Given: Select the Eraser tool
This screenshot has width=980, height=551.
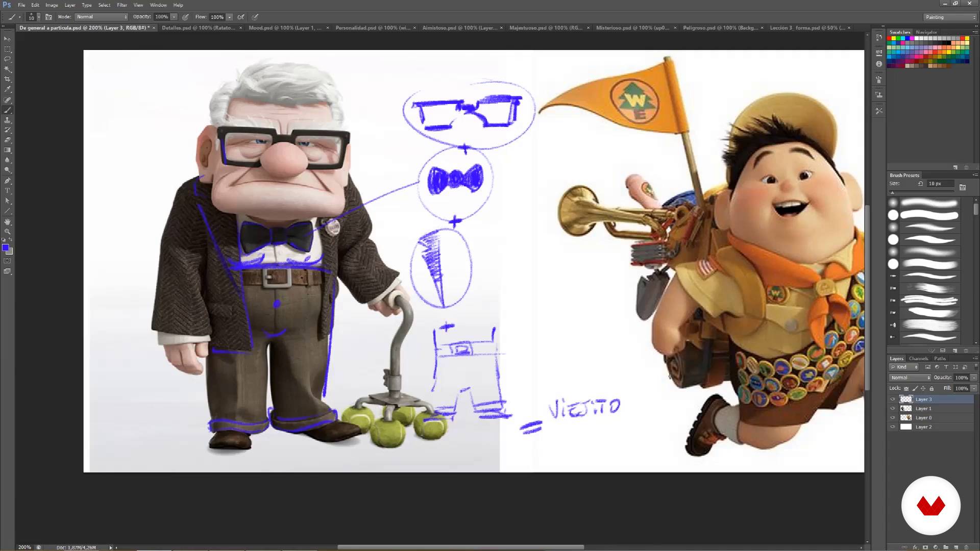Looking at the screenshot, I should [7, 140].
